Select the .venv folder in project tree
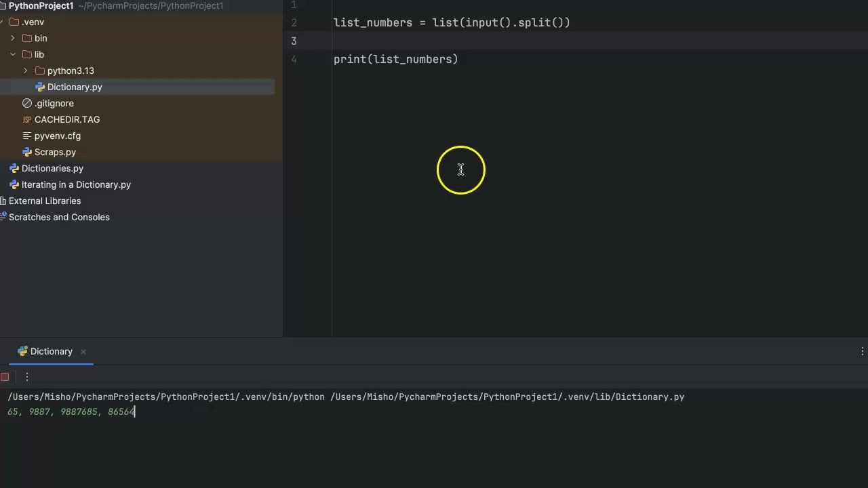This screenshot has height=488, width=868. click(33, 22)
